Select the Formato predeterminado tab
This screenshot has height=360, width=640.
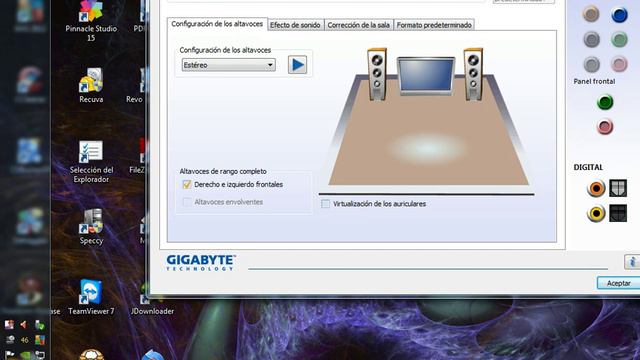(x=434, y=25)
